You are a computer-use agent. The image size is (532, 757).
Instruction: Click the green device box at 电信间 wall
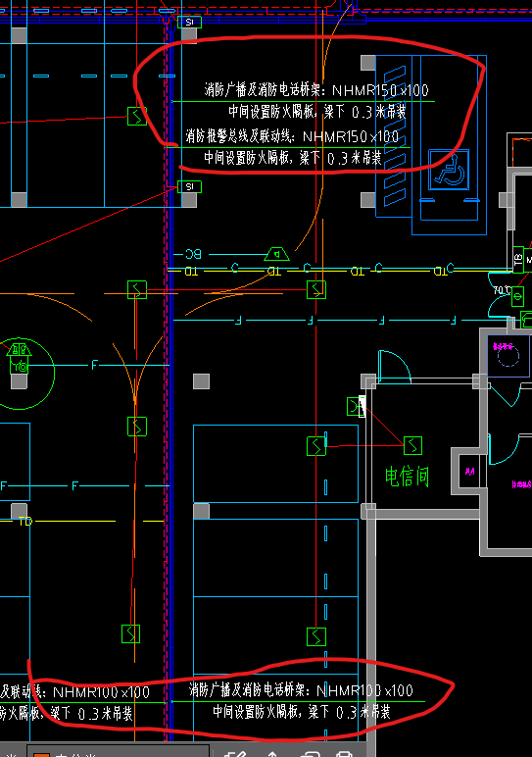tap(356, 407)
